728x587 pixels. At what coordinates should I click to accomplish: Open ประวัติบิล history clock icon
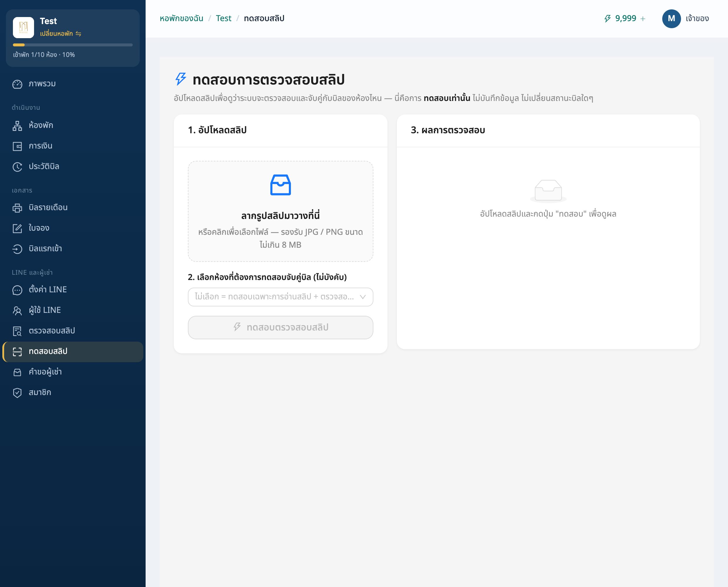pos(17,167)
